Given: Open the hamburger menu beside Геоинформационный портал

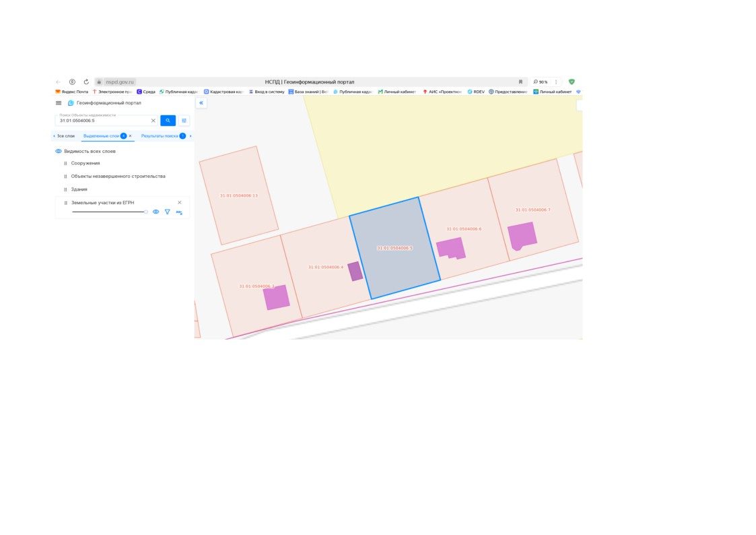Looking at the screenshot, I should (59, 102).
